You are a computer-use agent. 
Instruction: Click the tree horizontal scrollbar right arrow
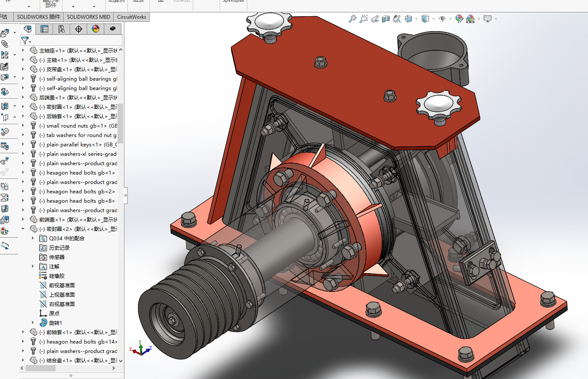(x=114, y=368)
